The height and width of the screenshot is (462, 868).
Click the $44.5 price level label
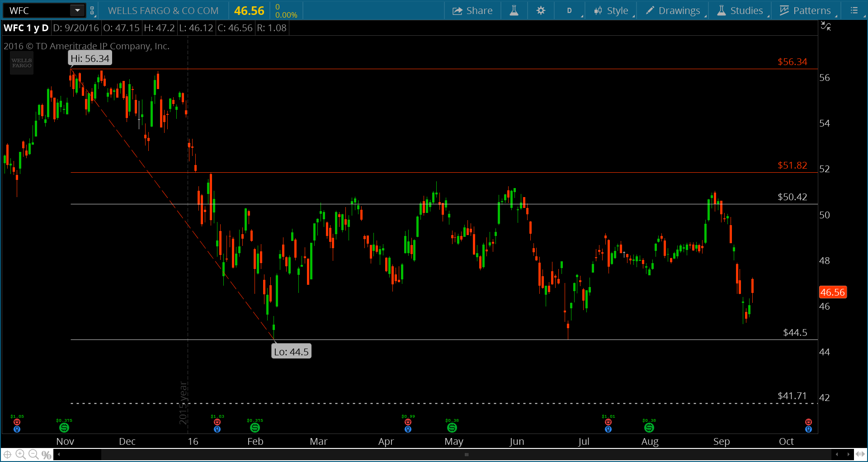click(795, 332)
